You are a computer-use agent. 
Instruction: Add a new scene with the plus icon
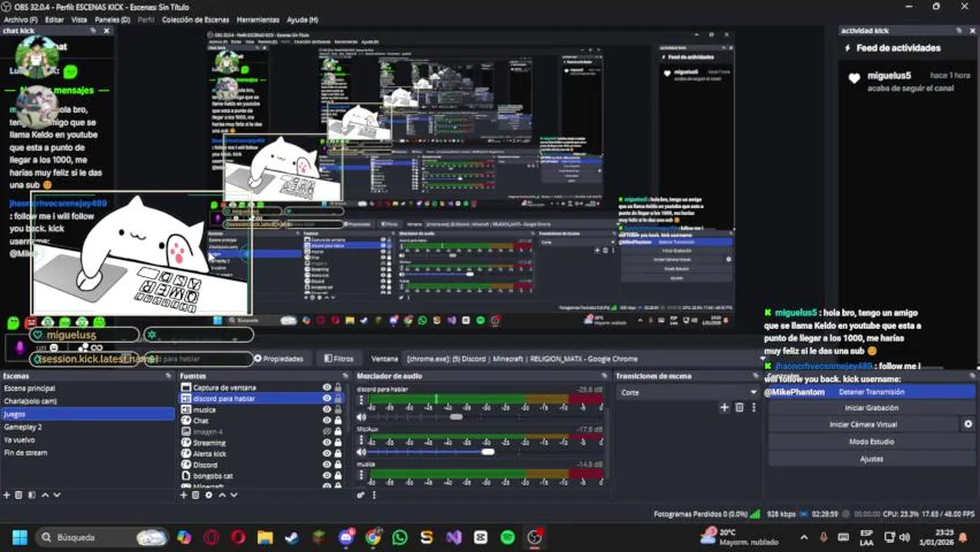coord(7,495)
